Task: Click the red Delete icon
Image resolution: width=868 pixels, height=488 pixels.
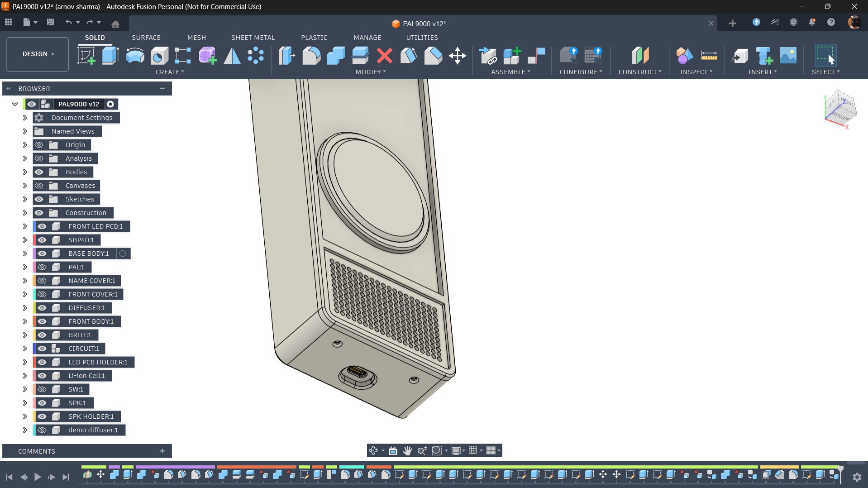Action: tap(384, 56)
